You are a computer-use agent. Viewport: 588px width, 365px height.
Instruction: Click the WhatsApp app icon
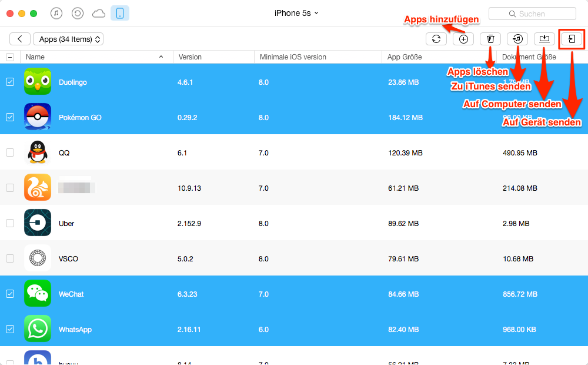tap(38, 328)
